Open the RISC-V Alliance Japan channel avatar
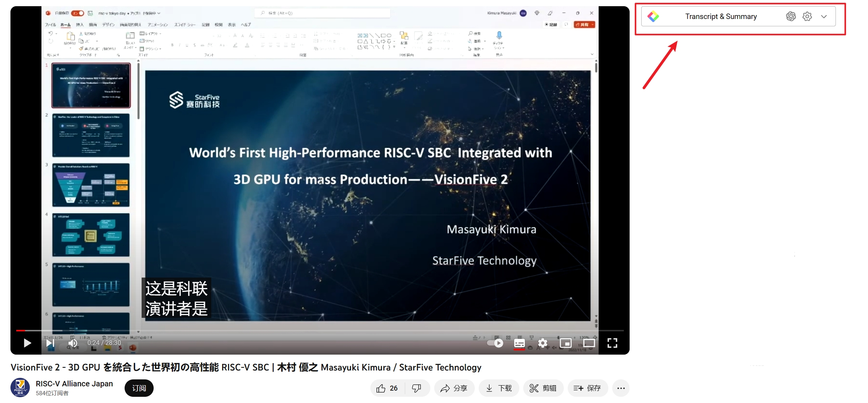This screenshot has width=868, height=403. (20, 388)
